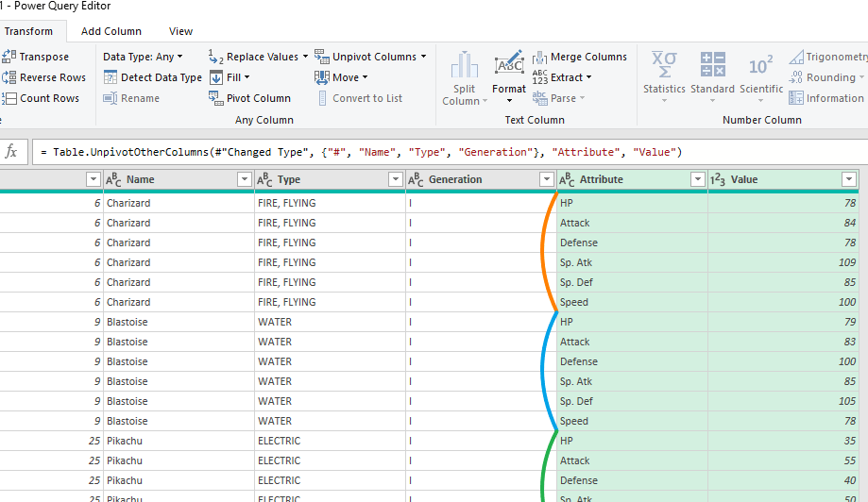Open the Attribute column filter dropdown
Viewport: 868px width, 502px height.
click(697, 179)
